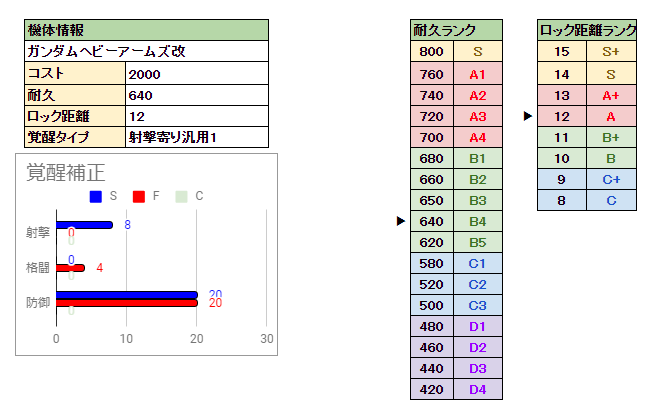The height and width of the screenshot is (401, 660).
Task: Select the black marker arrow beside lock rank 12 A
Action: point(528,116)
